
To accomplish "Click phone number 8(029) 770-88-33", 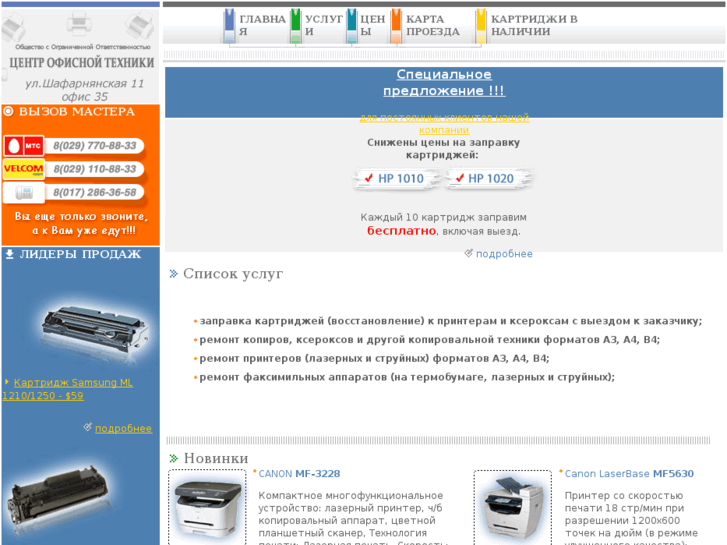I will pos(95,146).
